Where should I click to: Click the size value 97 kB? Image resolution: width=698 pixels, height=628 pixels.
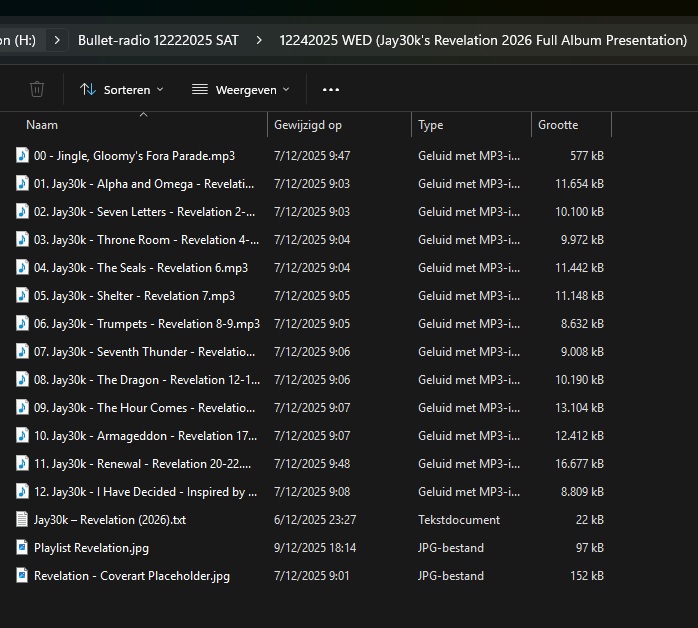tap(589, 548)
